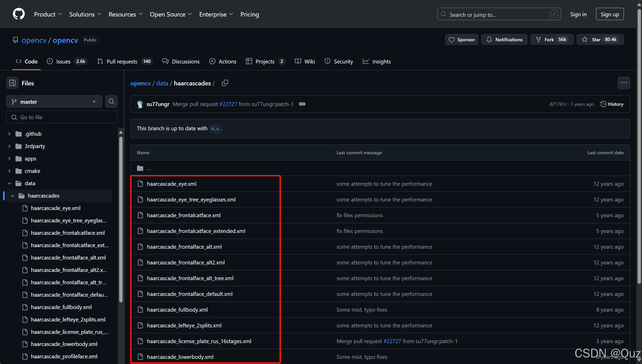The image size is (642, 364).
Task: Click the GitHub logo icon
Action: (19, 14)
